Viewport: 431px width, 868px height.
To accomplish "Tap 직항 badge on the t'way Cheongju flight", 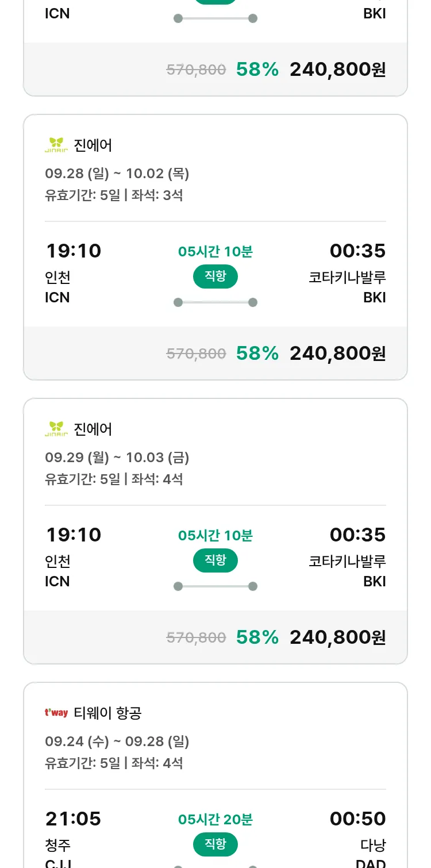I will tap(215, 844).
